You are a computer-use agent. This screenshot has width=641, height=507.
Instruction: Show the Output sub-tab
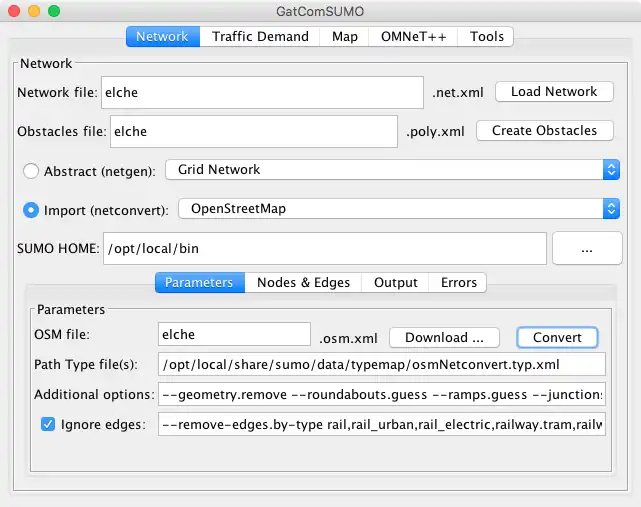click(395, 283)
